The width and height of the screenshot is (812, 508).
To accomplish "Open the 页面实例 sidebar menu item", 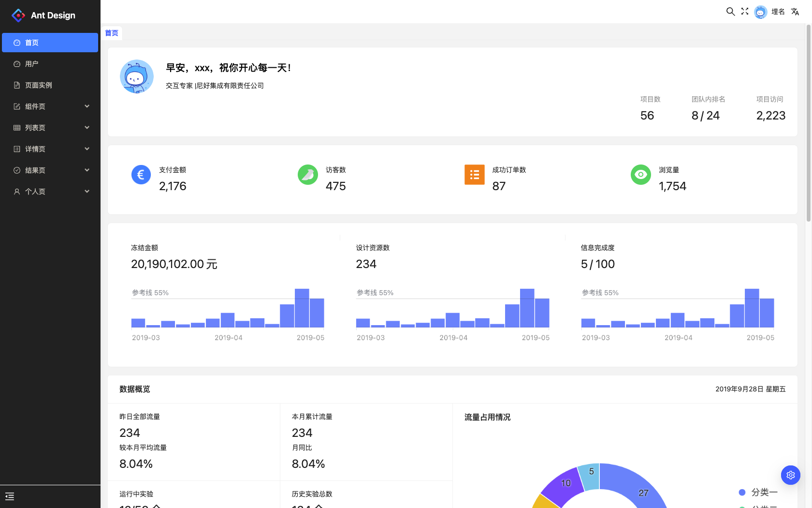I will pyautogui.click(x=50, y=85).
